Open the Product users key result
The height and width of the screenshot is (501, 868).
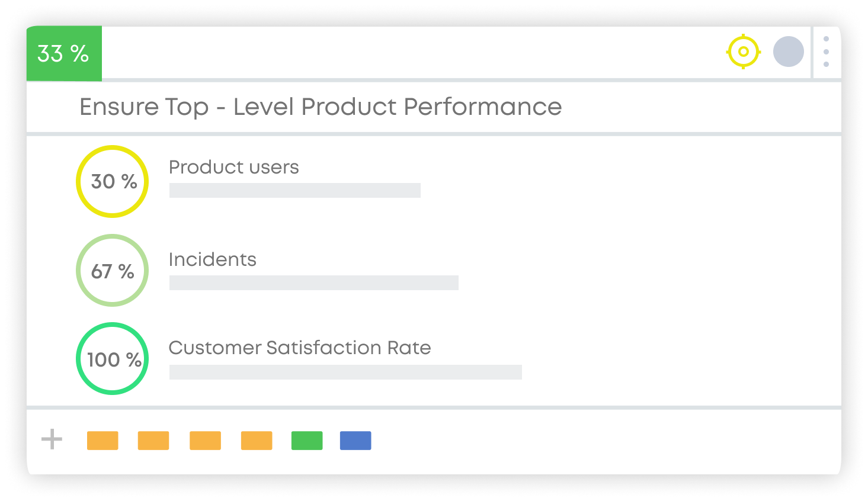[x=233, y=168]
